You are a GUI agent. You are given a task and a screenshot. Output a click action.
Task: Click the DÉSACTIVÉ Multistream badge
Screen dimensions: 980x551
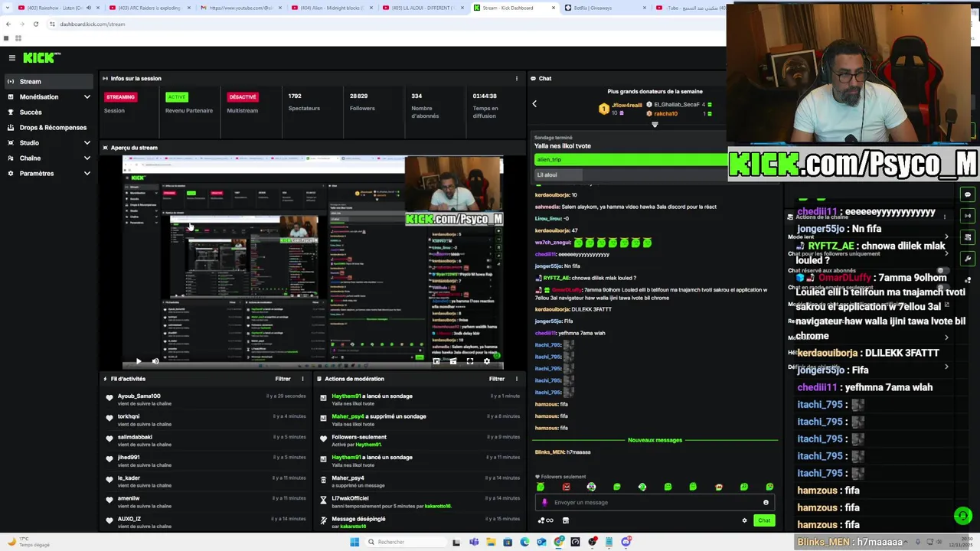coord(242,97)
